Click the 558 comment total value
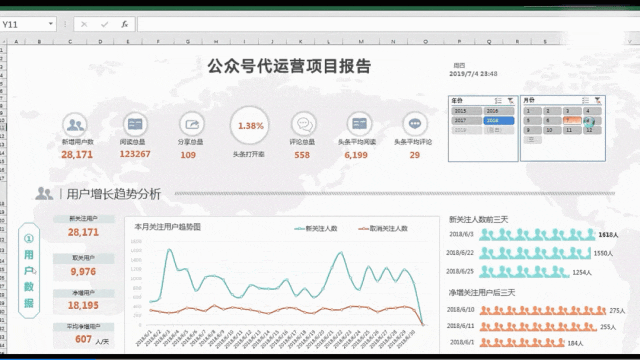The width and height of the screenshot is (640, 360). click(x=302, y=155)
